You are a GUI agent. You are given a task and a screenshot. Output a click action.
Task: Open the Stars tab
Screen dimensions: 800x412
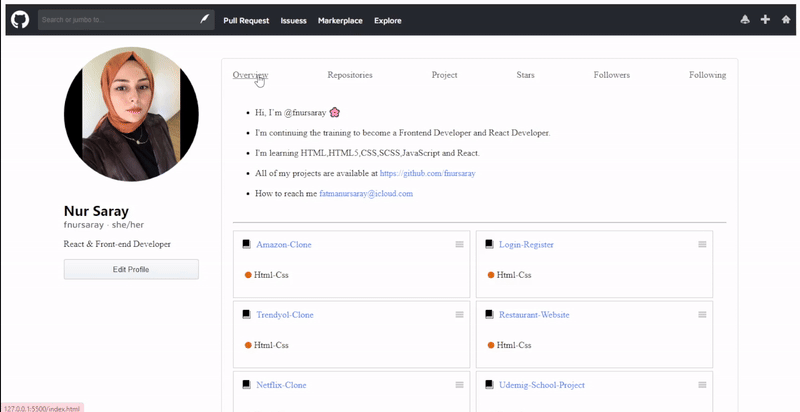click(526, 75)
